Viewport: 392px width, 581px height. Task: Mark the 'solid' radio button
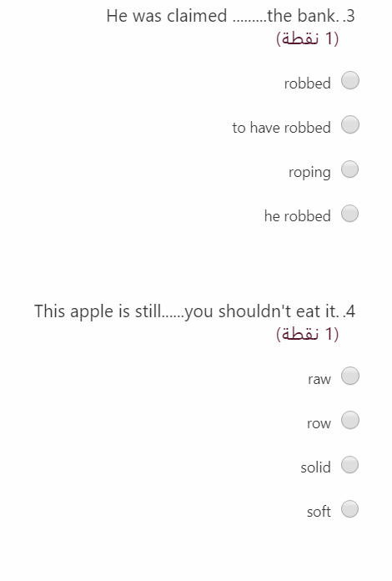click(349, 465)
